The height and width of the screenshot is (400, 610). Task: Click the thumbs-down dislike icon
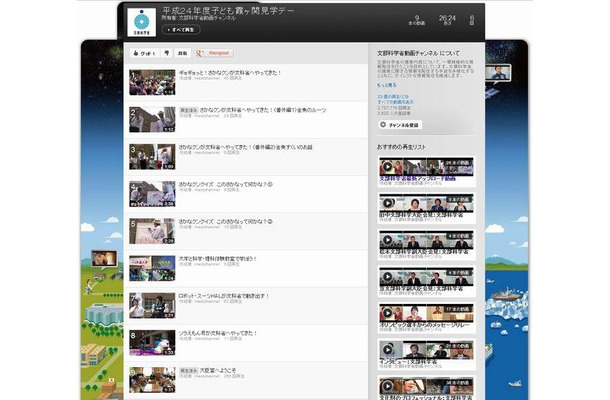[x=167, y=53]
